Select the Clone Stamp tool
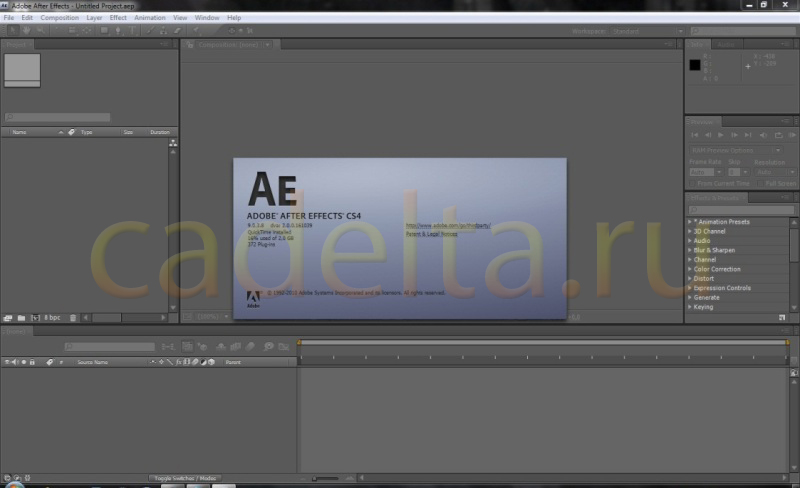 click(163, 31)
